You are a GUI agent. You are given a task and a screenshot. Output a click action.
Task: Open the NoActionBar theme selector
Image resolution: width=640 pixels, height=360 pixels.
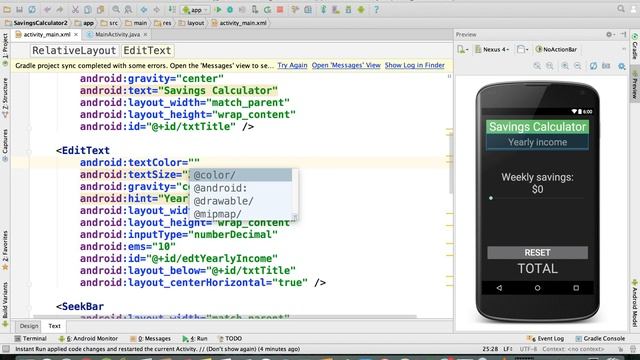tap(556, 49)
